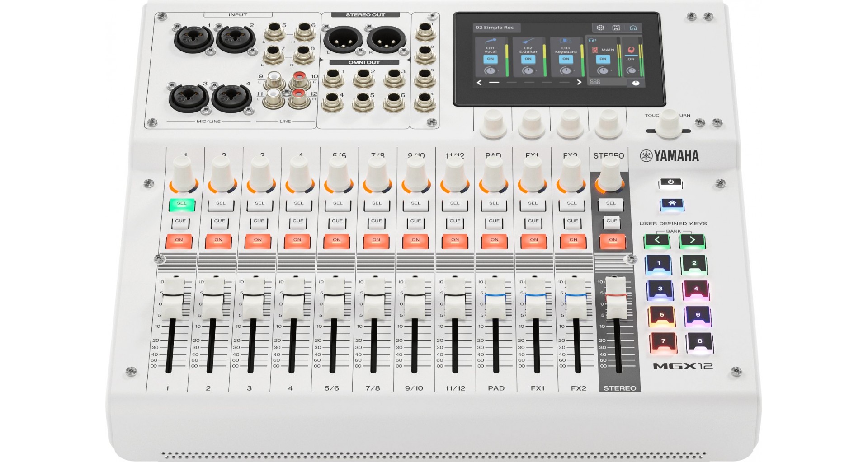Tap the CH1 Vocal microphone icon
Viewport: 868px width, 462px height.
[491, 41]
